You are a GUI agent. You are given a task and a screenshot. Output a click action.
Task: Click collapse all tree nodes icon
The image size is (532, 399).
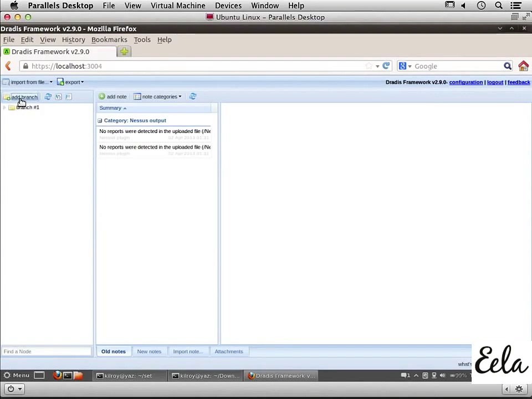[69, 96]
